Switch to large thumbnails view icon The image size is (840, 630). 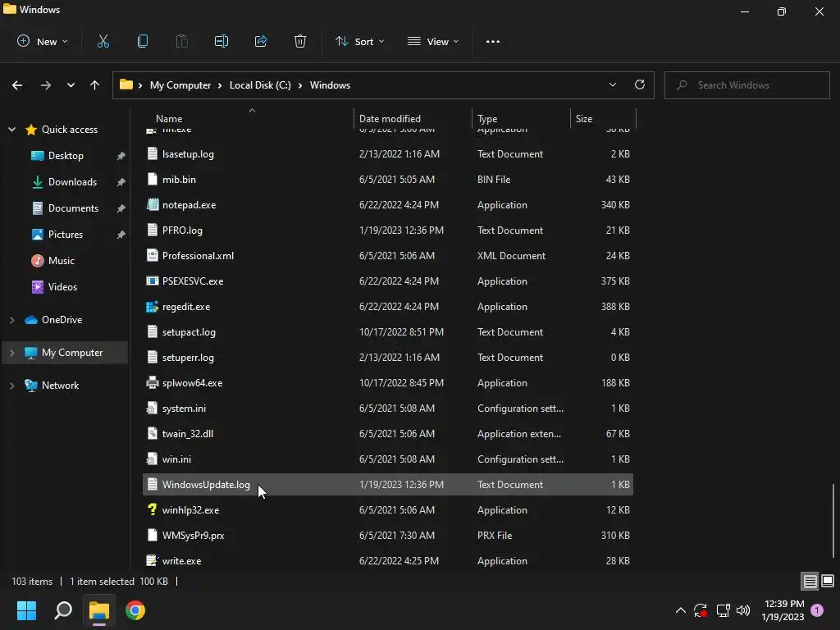pos(828,581)
